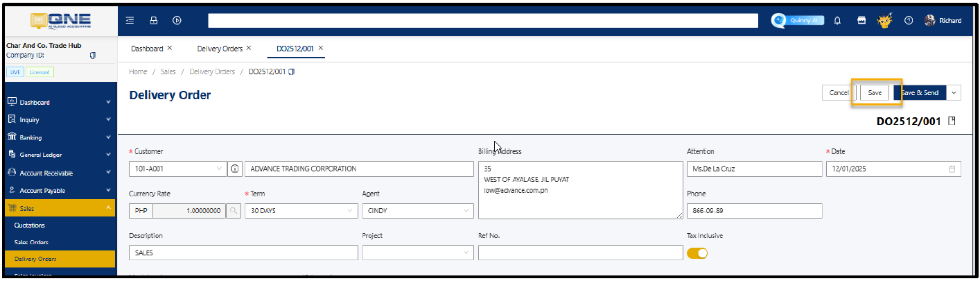Click the Currency Rate value 1.00000000

pos(189,210)
